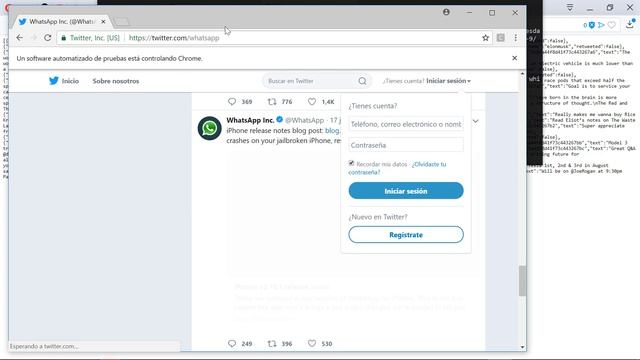640x360 pixels.
Task: Open the Iniciar sesión dropdown in header
Action: coord(448,81)
